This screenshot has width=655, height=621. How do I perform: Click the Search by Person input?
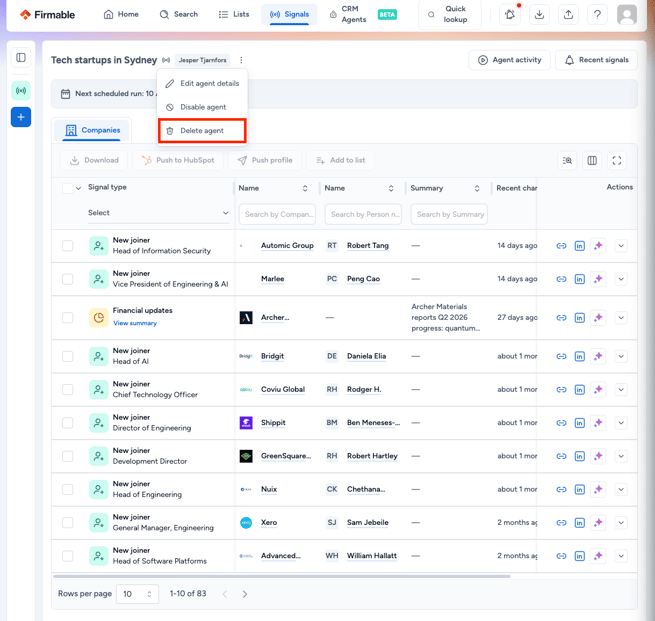[363, 214]
